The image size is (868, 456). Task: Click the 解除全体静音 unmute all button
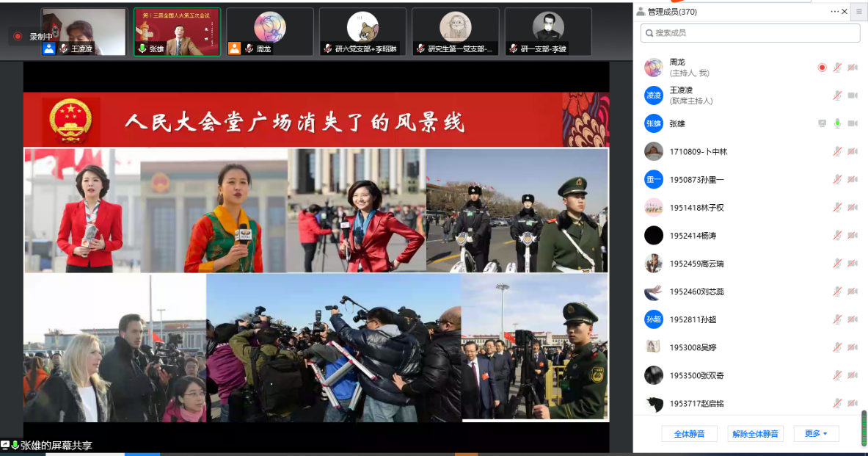755,434
